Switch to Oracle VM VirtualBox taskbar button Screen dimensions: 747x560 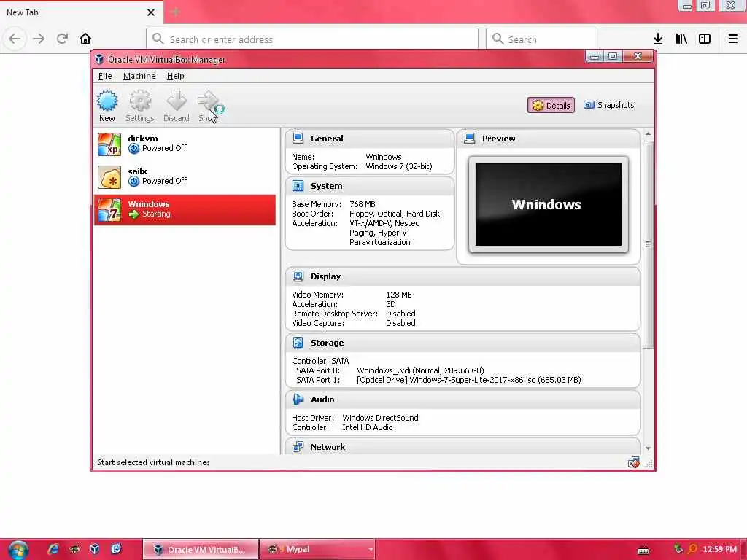tap(201, 550)
